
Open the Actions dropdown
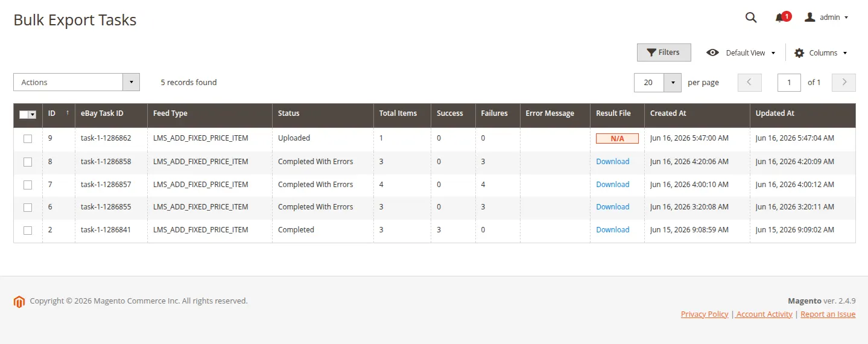pos(77,82)
